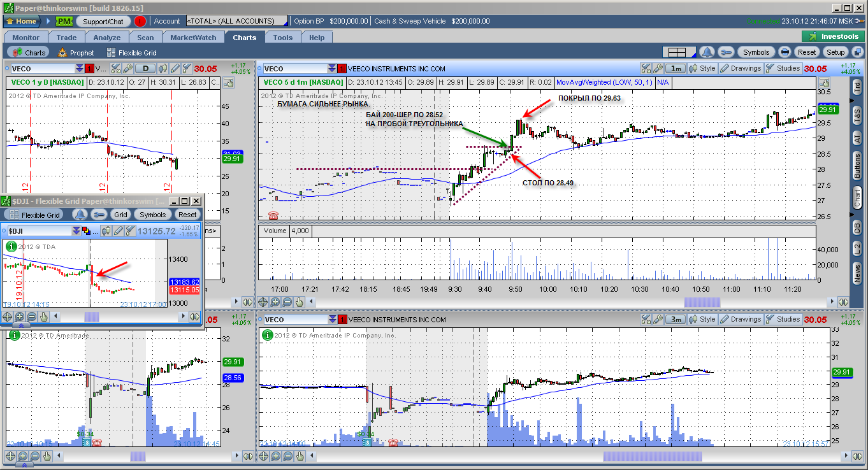Open Support/Chat
The width and height of the screenshot is (868, 470).
pos(103,21)
